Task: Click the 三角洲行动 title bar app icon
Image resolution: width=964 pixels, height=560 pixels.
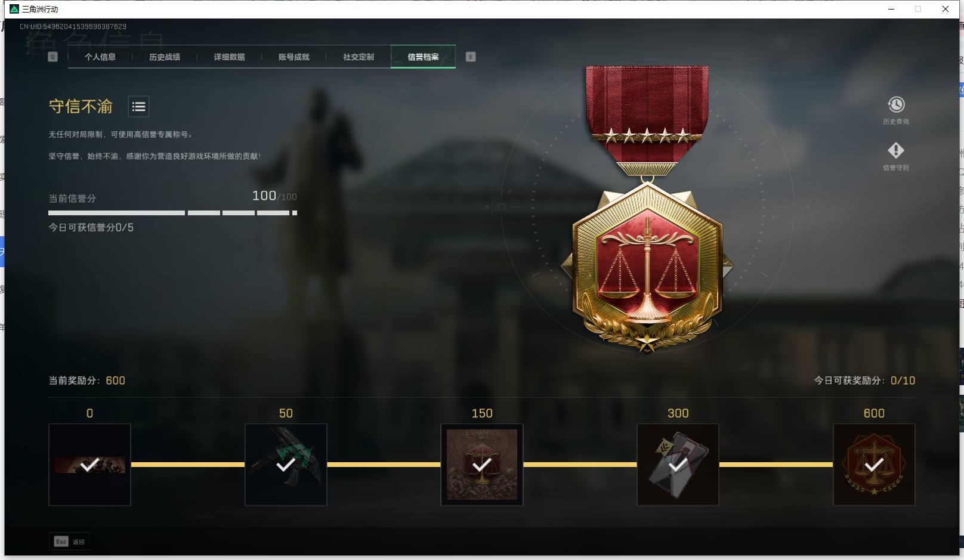Action: click(x=14, y=9)
